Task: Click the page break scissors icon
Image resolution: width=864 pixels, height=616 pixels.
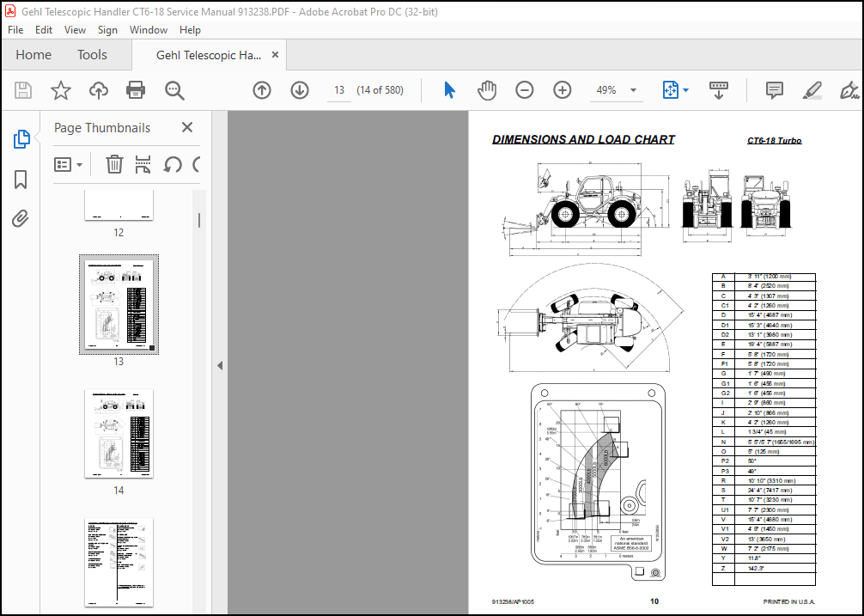Action: click(x=143, y=164)
